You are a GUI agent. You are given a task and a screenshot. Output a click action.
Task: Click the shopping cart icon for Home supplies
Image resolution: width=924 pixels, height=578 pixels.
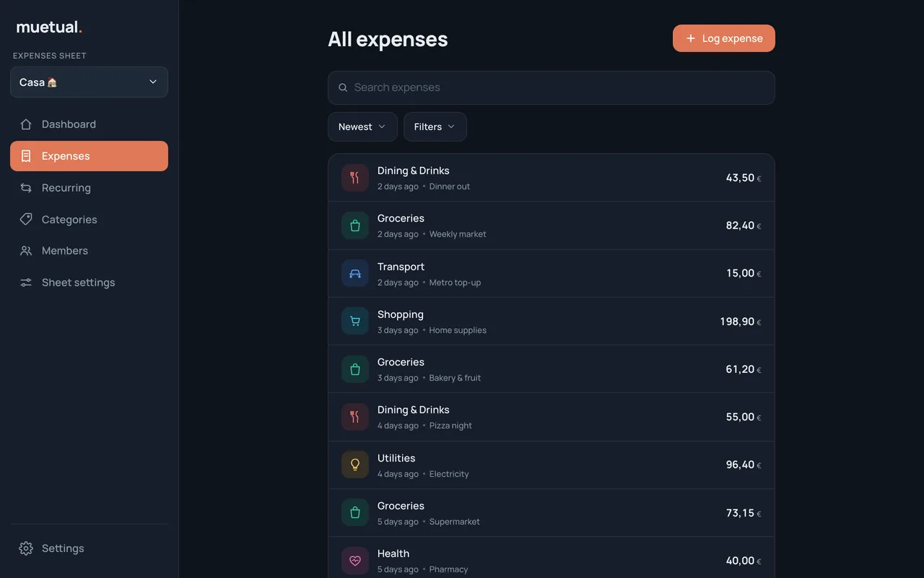(354, 321)
